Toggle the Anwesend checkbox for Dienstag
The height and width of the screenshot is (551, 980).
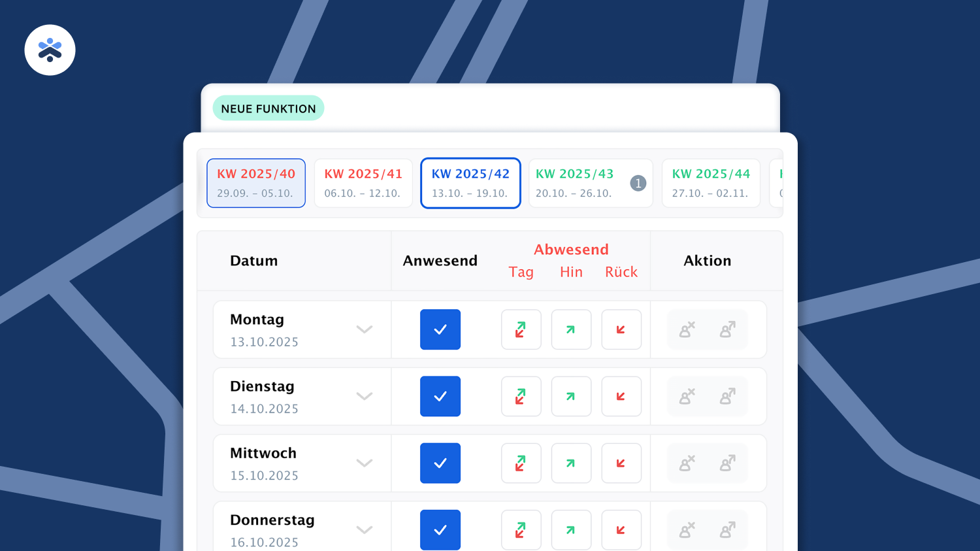click(440, 396)
